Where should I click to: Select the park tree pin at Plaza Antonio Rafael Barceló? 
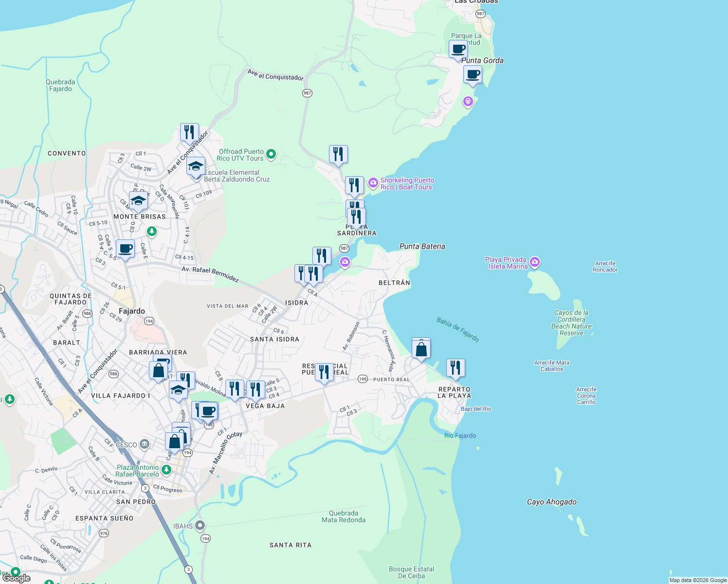tap(165, 470)
